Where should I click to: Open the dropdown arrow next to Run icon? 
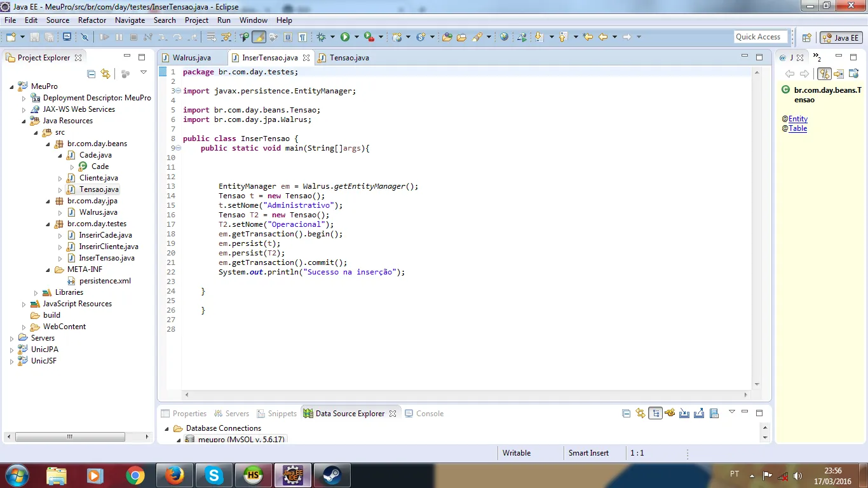(x=356, y=37)
